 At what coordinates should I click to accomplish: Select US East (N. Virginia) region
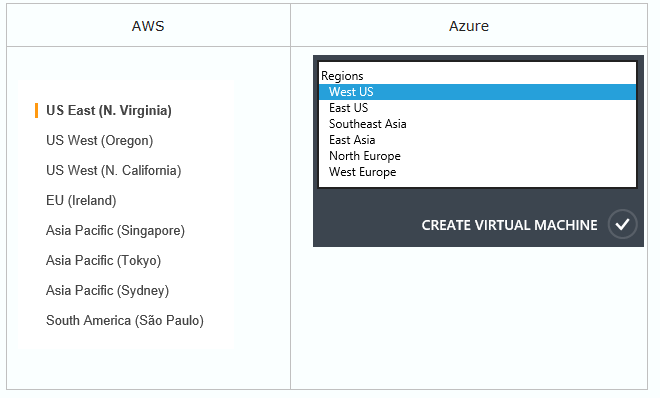[109, 111]
